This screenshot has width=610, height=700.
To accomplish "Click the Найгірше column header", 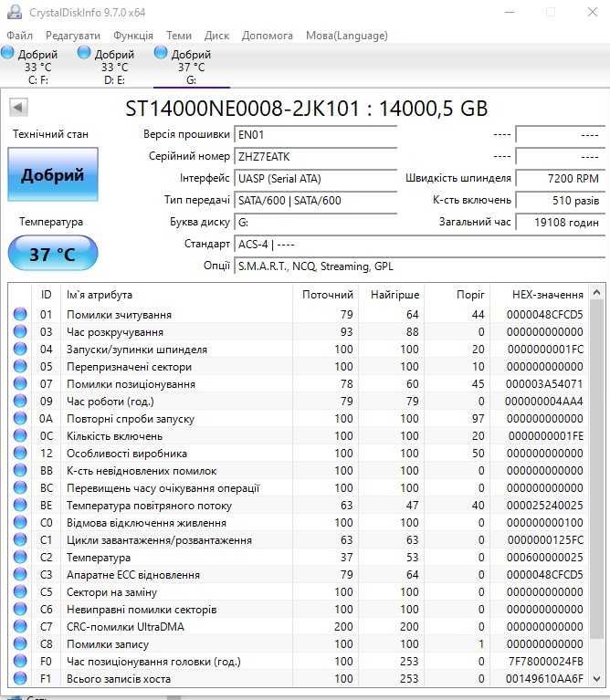I will click(x=392, y=295).
